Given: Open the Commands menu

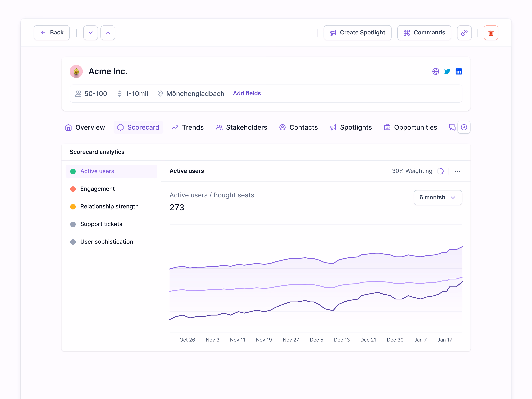Looking at the screenshot, I should pos(424,33).
